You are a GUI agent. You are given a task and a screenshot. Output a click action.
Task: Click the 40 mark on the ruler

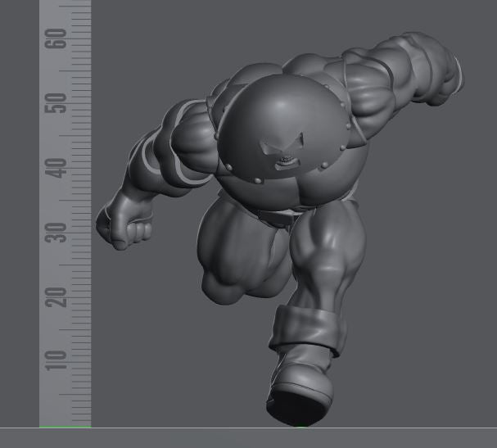click(57, 168)
